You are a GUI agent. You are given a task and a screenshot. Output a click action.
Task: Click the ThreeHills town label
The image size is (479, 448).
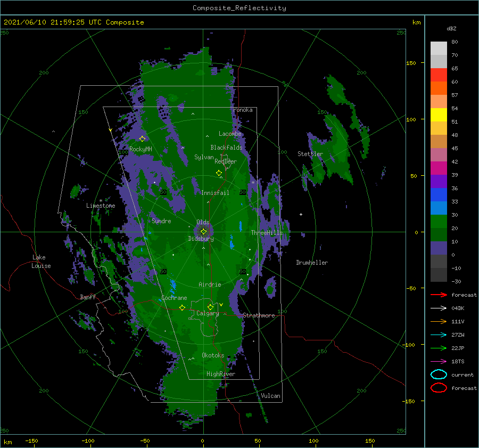tap(267, 233)
